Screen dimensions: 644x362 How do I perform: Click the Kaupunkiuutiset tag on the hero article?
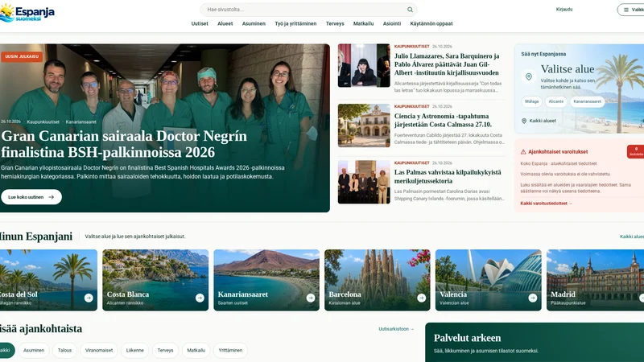43,122
